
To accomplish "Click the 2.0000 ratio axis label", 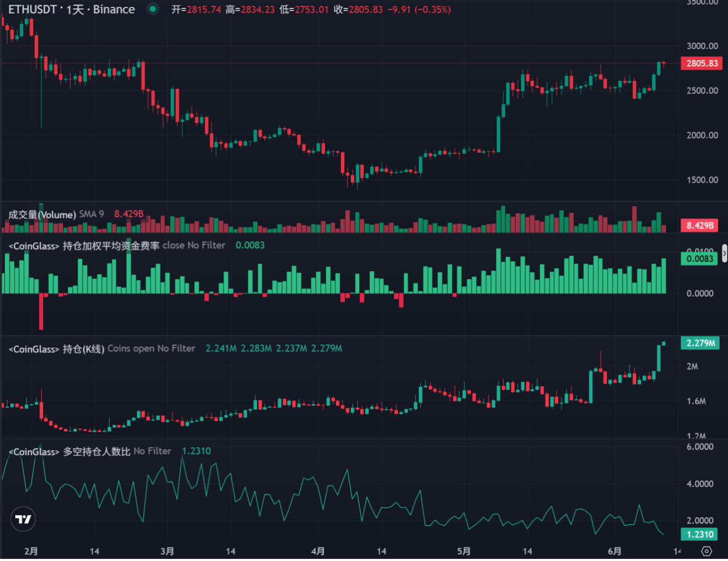I will [x=700, y=520].
